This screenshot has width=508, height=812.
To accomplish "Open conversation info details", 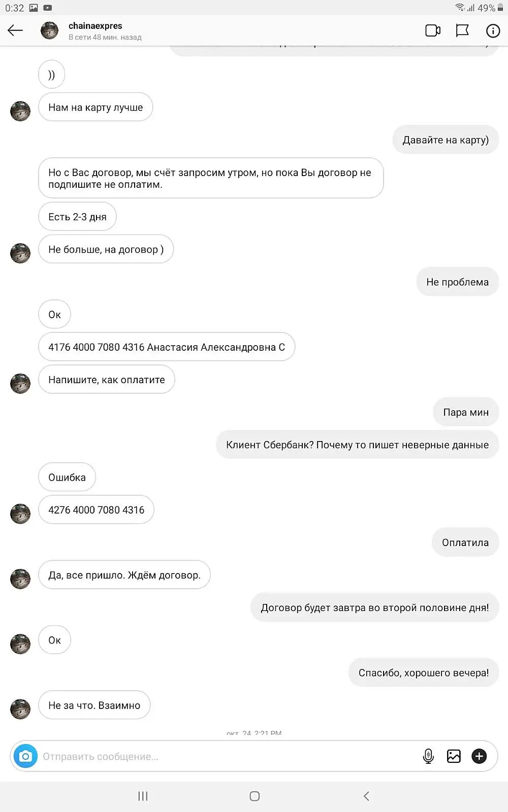I will tap(493, 30).
